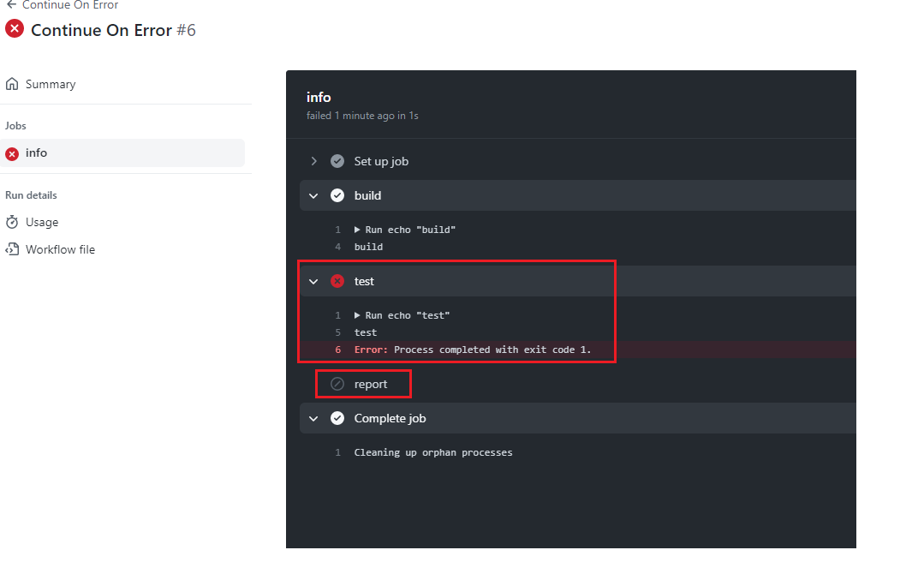Click the back arrow to Continue On Error

(11, 4)
